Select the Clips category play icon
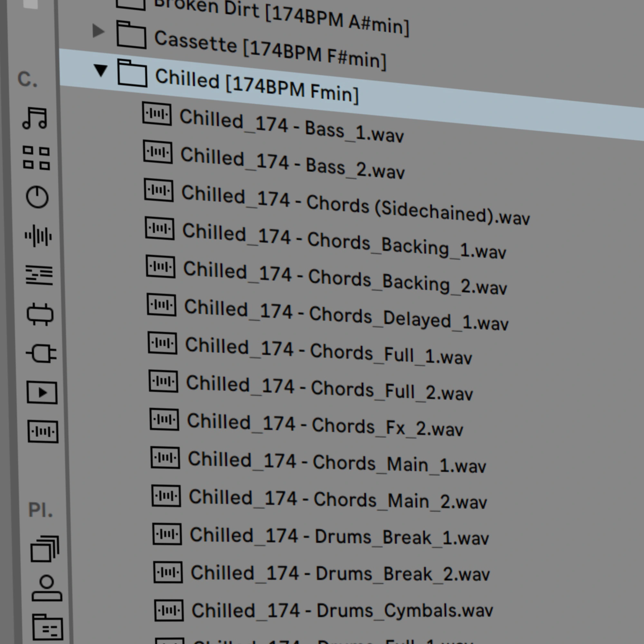This screenshot has width=644, height=644. pos(42,393)
